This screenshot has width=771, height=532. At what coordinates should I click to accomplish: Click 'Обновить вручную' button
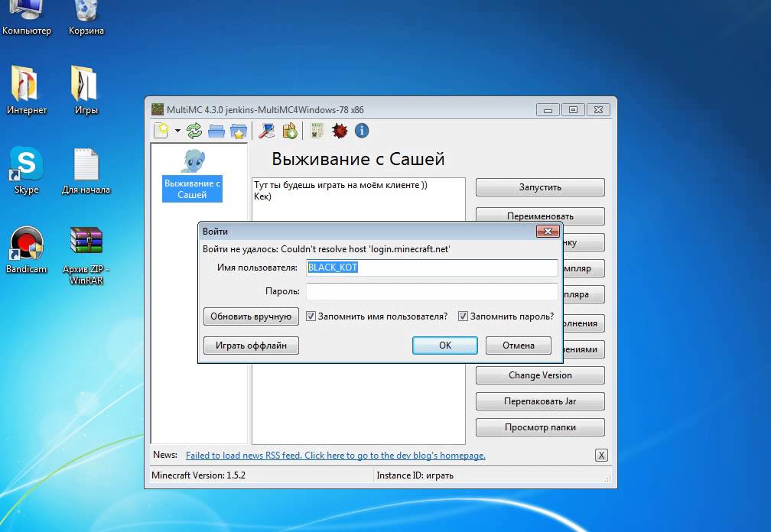click(251, 316)
